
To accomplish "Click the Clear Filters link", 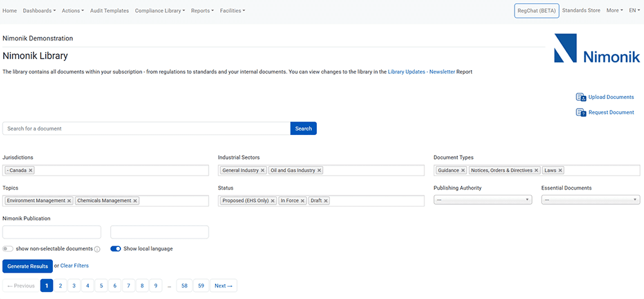I will pyautogui.click(x=74, y=266).
